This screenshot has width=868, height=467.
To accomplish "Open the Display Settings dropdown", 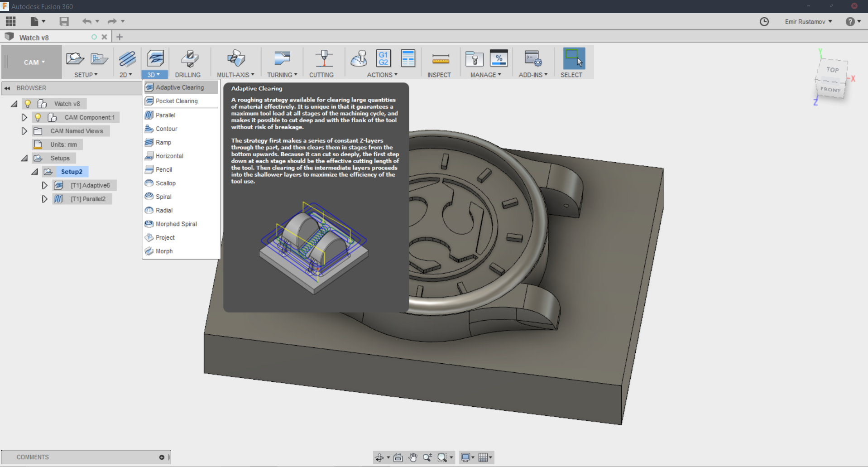I will [467, 457].
